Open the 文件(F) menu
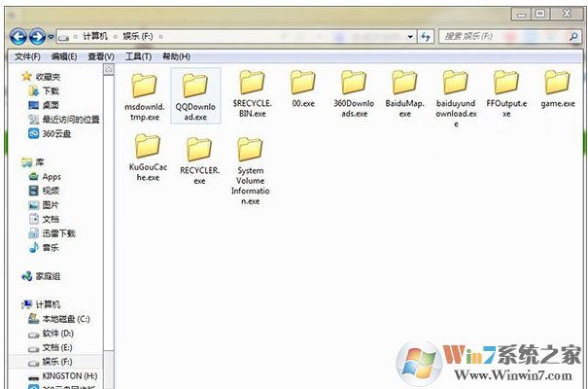588x389 pixels. coord(27,56)
